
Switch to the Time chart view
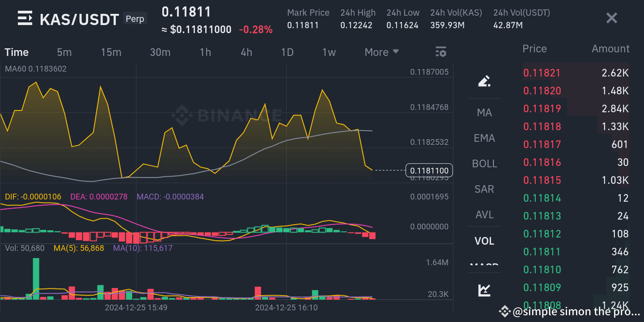(x=16, y=52)
